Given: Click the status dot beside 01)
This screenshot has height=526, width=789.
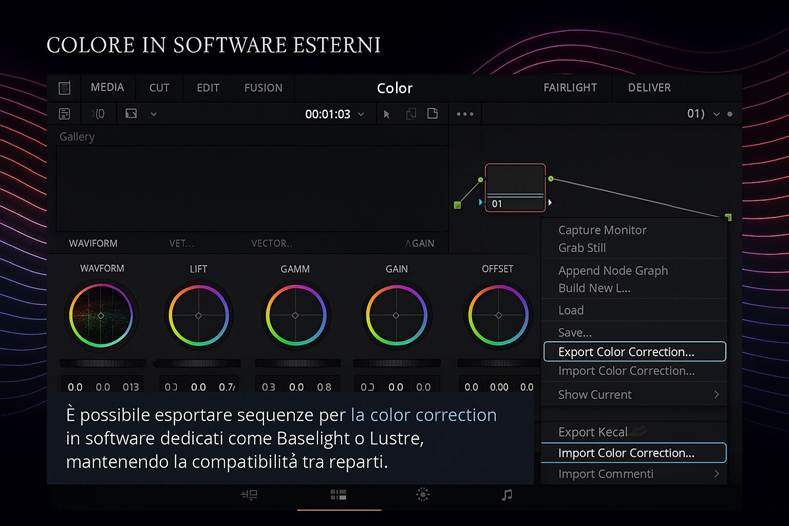Looking at the screenshot, I should click(730, 114).
